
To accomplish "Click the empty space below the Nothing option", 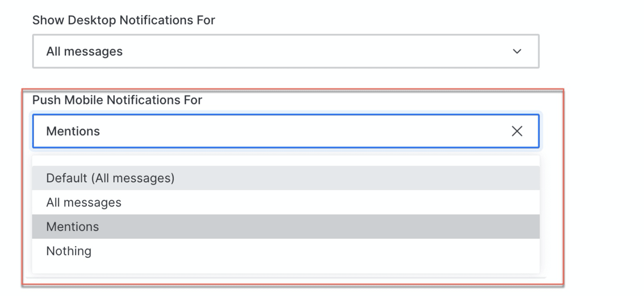I will click(286, 268).
